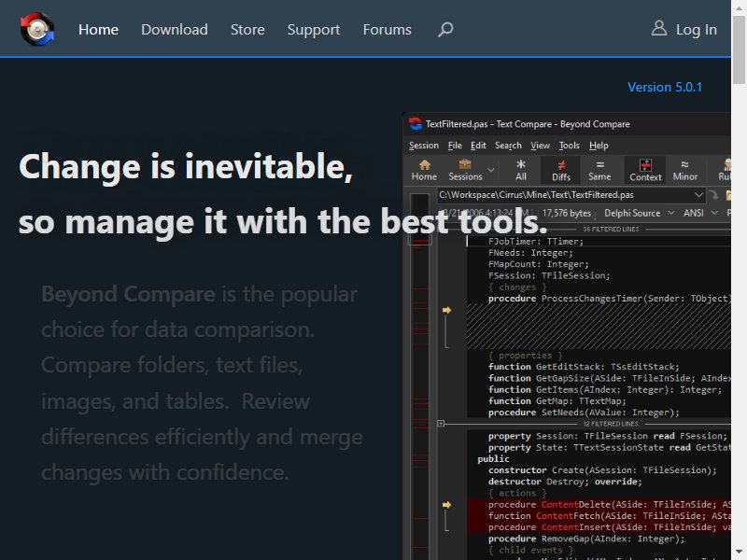The width and height of the screenshot is (747, 560).
Task: Toggle the All display filter
Action: pos(521,170)
